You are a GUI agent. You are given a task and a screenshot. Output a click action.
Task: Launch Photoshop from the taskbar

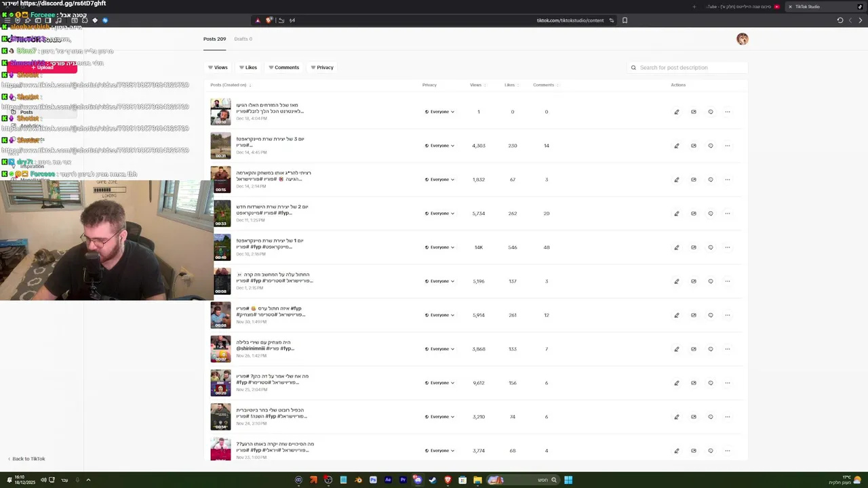point(373,480)
